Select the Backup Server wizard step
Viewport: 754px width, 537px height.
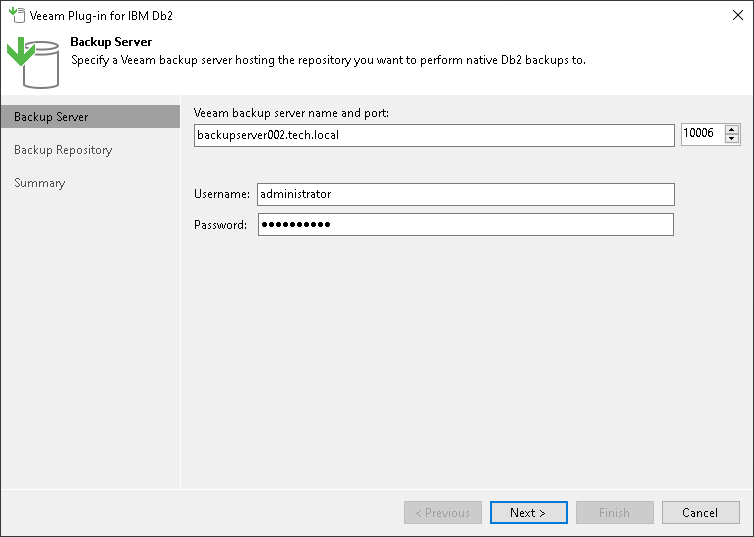coord(90,117)
